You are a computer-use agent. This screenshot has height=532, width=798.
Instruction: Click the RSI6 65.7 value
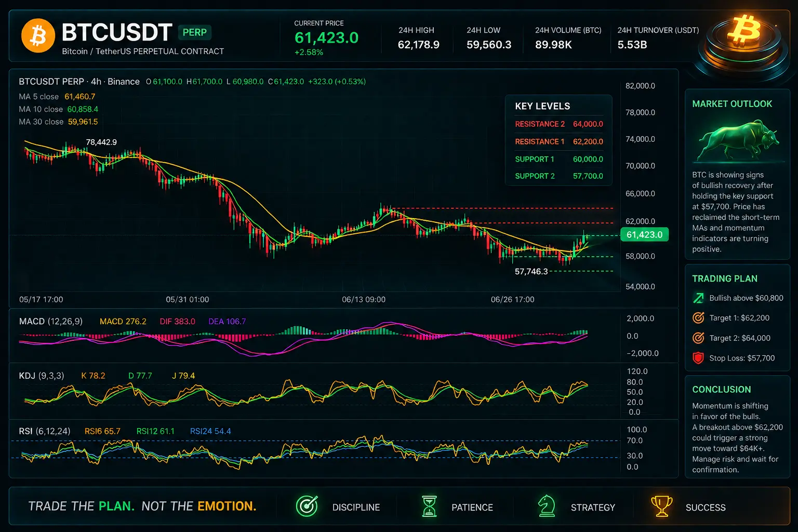(102, 431)
